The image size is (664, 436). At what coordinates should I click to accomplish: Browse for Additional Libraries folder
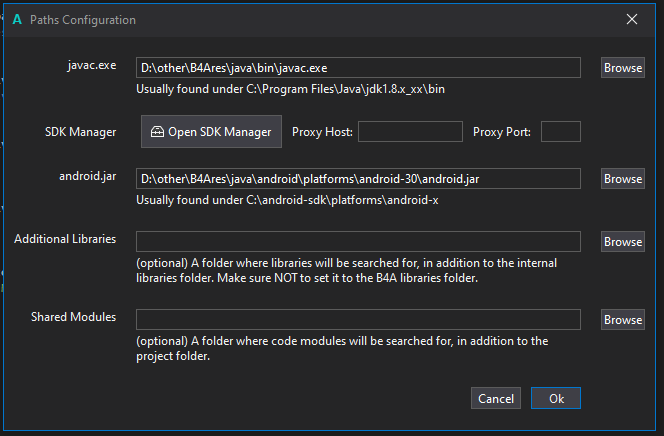pos(622,242)
